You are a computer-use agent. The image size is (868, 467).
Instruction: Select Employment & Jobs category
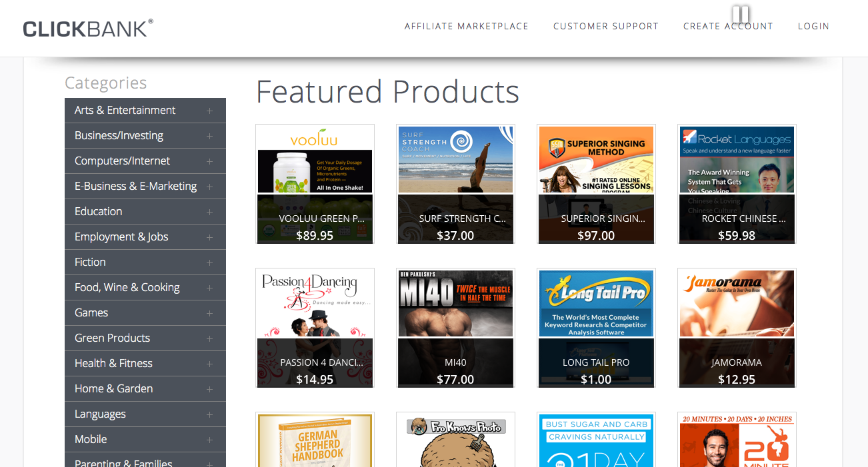click(x=145, y=237)
